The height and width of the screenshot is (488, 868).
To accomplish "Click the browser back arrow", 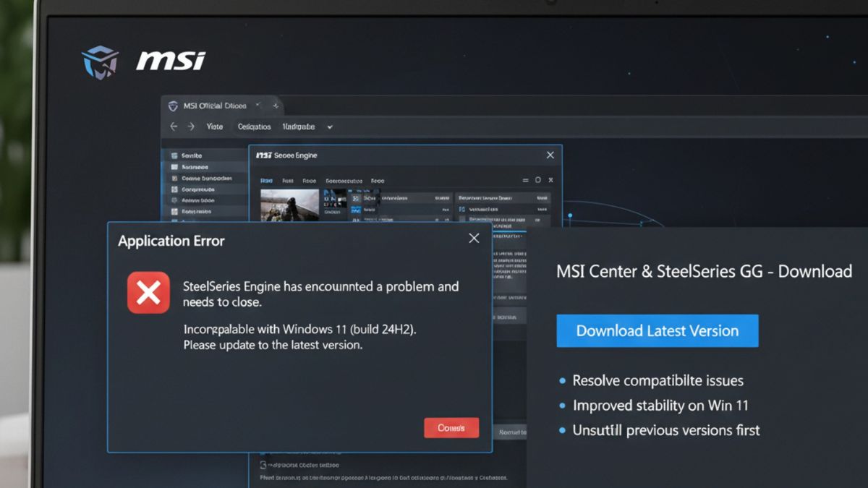I will coord(174,126).
